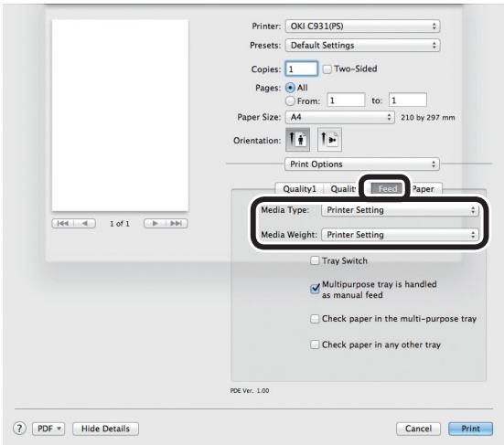Switch to the Feed tab
This screenshot has height=445, width=504.
click(387, 189)
